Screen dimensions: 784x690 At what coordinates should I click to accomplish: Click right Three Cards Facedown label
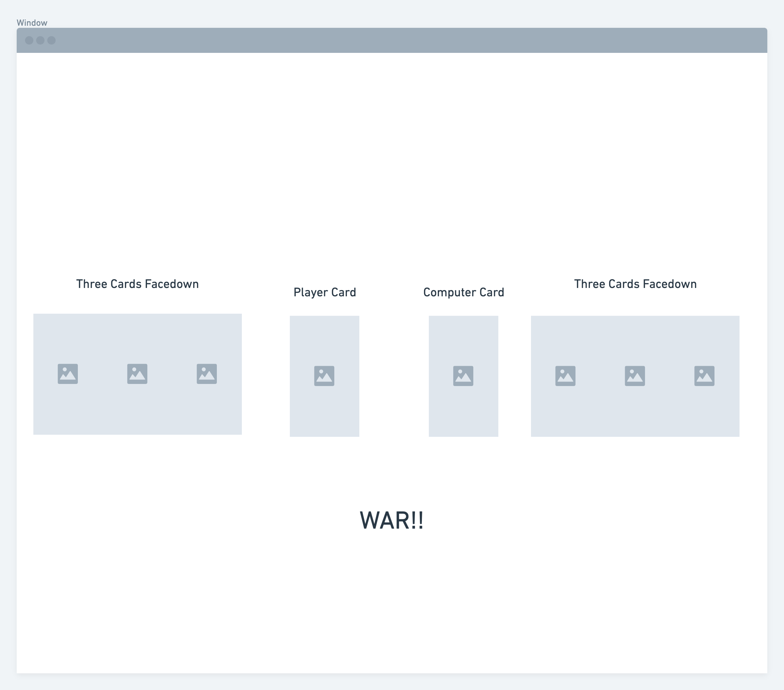(635, 284)
